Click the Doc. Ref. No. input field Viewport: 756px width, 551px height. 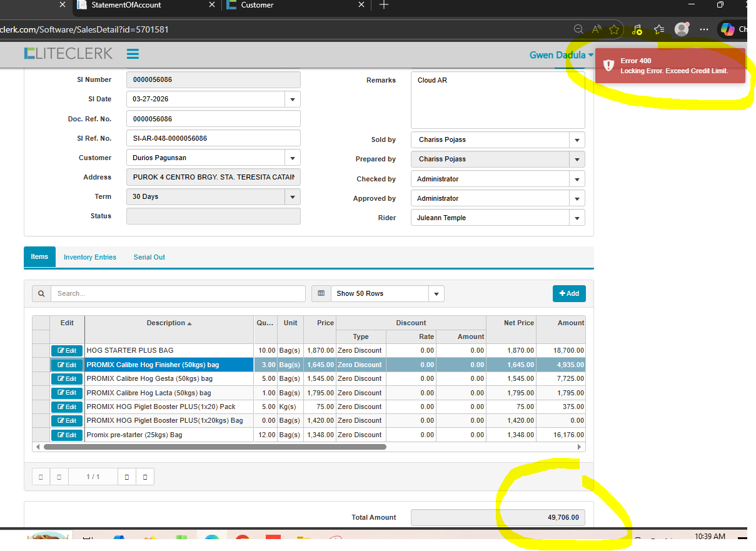(x=213, y=119)
